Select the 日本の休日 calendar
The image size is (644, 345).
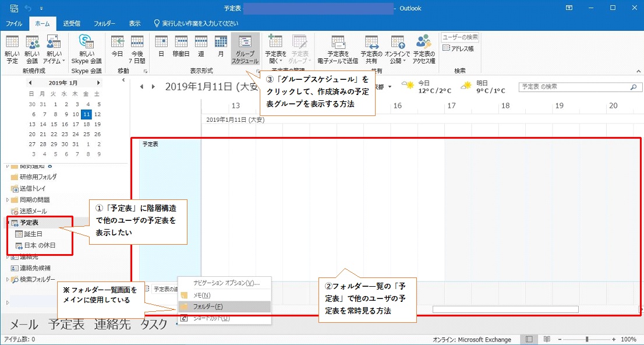36,245
